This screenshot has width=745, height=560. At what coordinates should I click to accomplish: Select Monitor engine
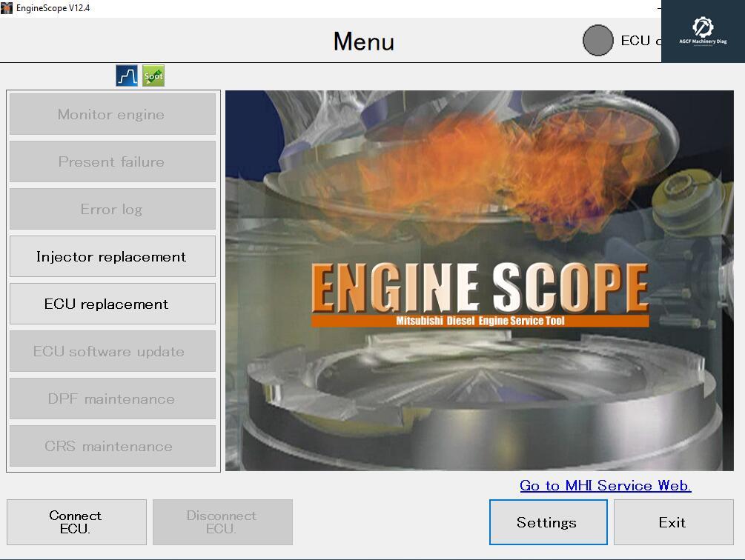112,114
